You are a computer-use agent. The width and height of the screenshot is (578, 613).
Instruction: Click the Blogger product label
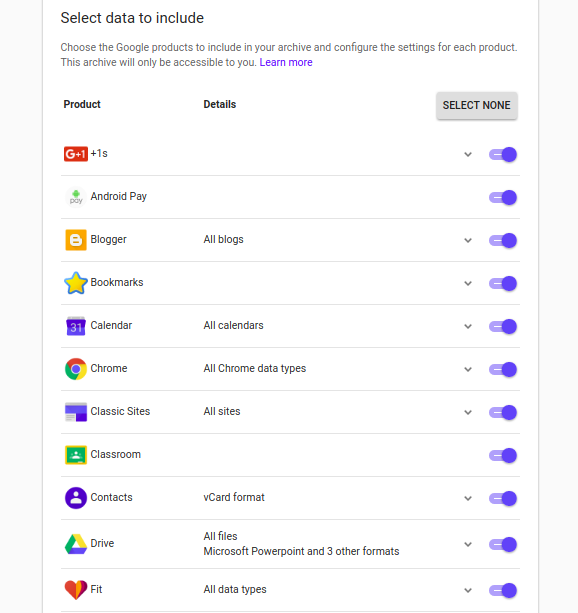pyautogui.click(x=108, y=239)
